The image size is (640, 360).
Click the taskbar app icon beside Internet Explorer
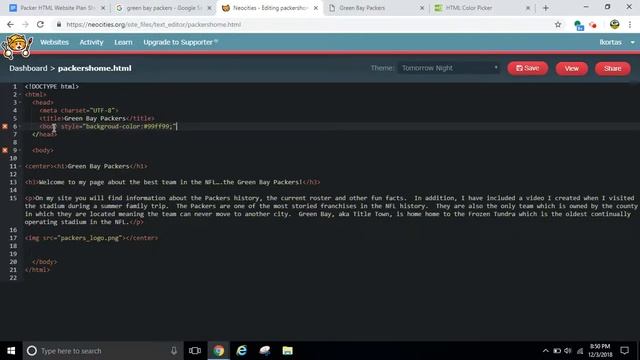265,351
